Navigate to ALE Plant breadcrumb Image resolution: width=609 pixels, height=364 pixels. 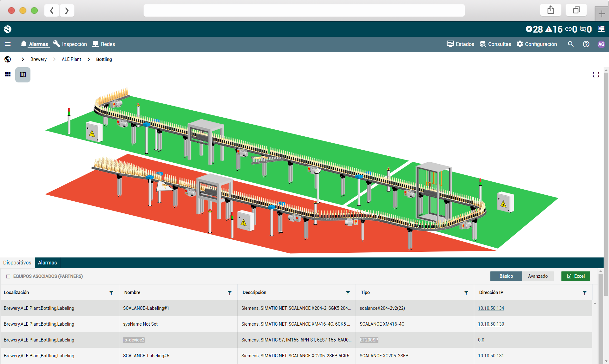click(71, 59)
